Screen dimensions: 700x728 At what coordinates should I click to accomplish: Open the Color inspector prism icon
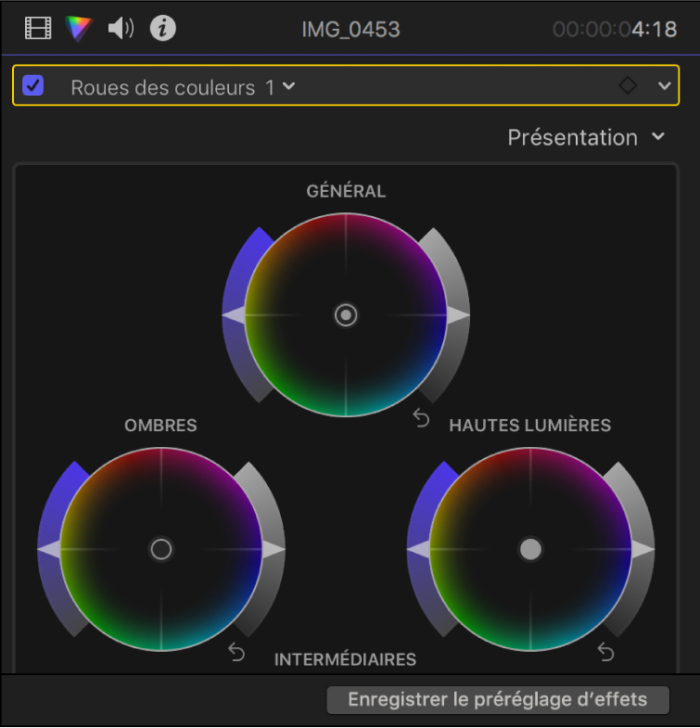[x=79, y=29]
